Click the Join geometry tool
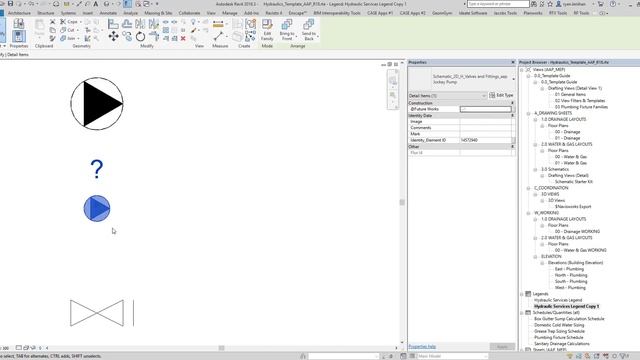 69,38
